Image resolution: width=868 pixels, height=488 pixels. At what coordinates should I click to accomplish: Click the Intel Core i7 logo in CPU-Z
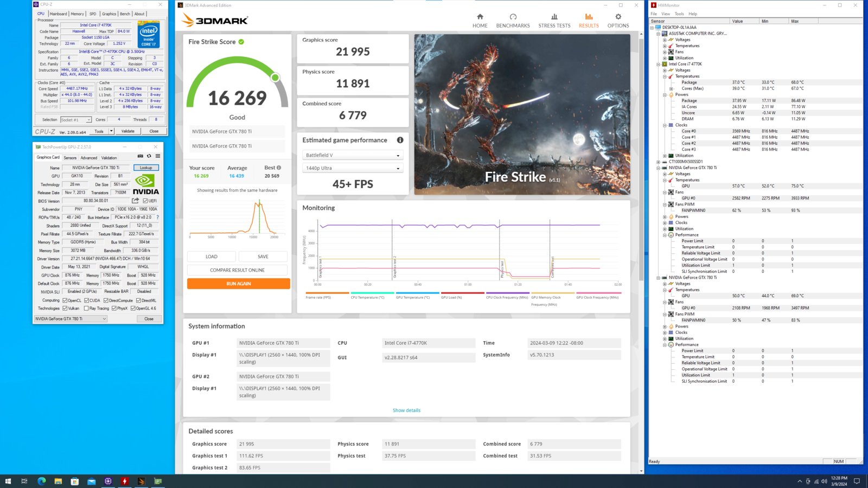point(148,34)
